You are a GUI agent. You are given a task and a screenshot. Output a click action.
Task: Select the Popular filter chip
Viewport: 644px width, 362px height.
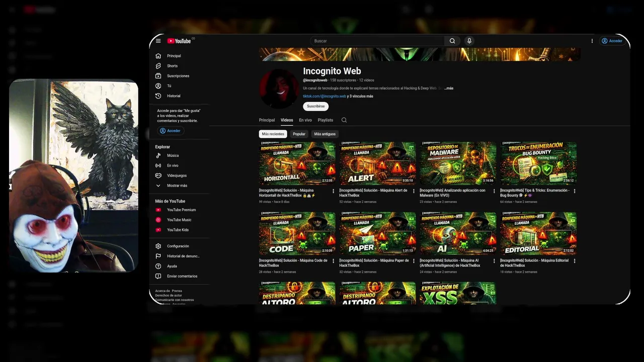(x=299, y=134)
